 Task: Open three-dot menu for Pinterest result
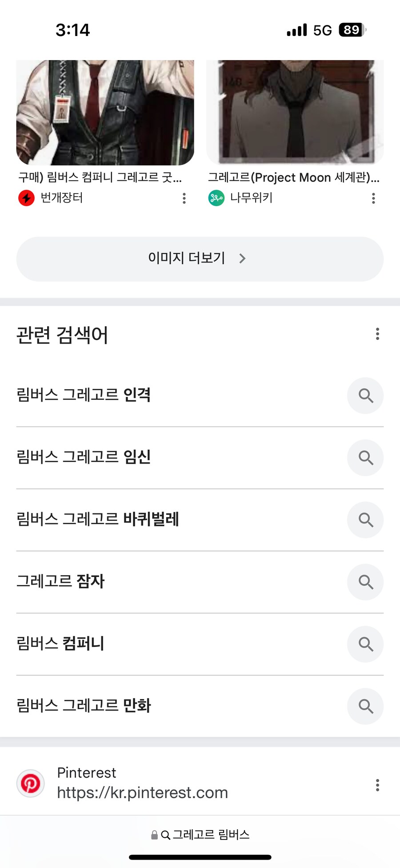click(377, 785)
